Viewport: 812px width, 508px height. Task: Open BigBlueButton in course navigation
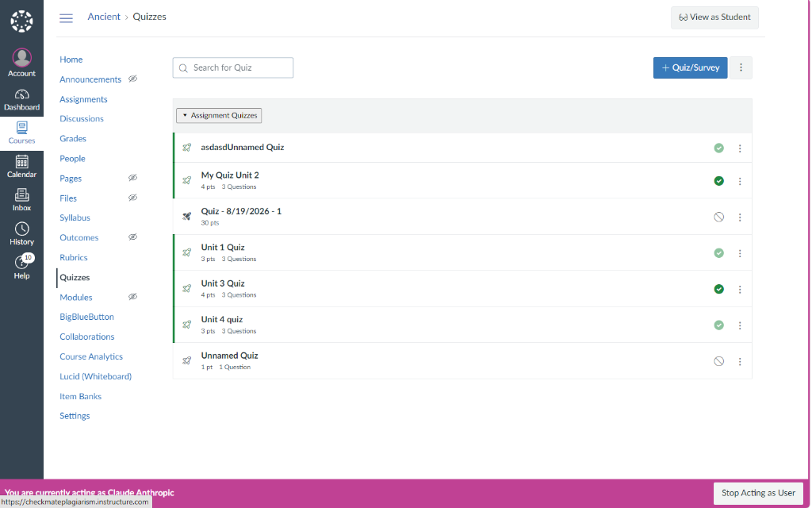pos(87,317)
